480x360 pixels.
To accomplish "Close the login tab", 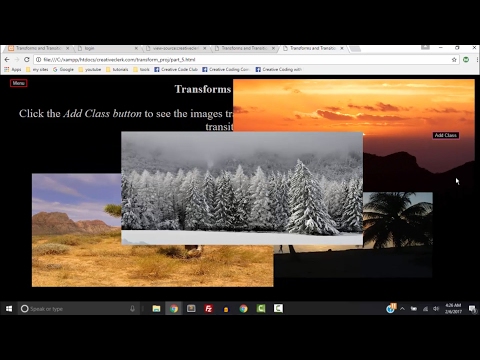I will pos(136,48).
